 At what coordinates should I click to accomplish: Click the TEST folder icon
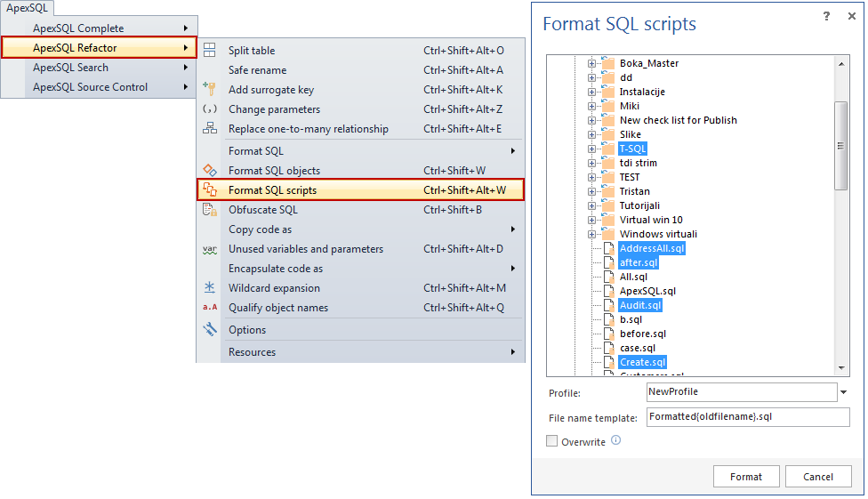tap(607, 177)
